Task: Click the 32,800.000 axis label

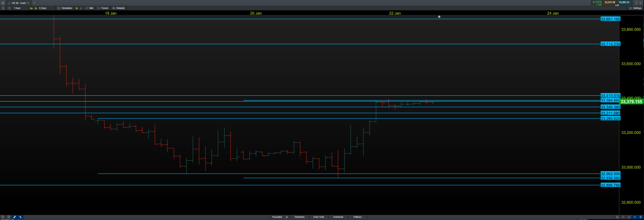Action: click(x=631, y=202)
